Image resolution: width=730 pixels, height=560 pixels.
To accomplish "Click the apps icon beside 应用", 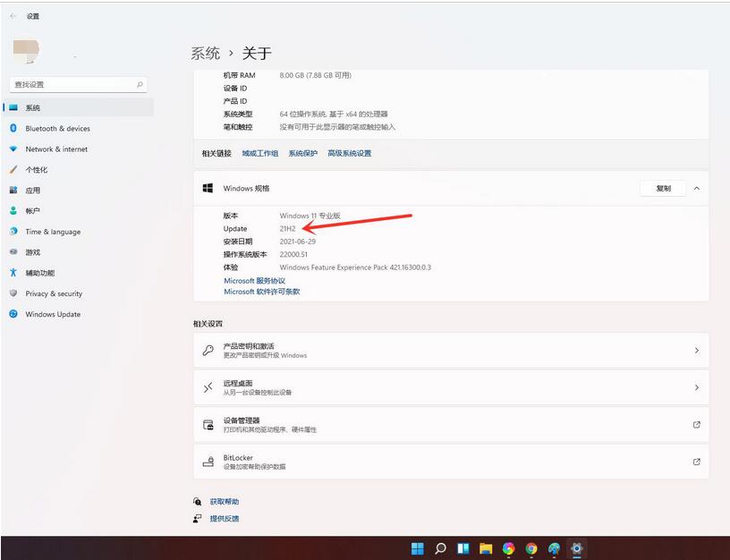I will 13,190.
